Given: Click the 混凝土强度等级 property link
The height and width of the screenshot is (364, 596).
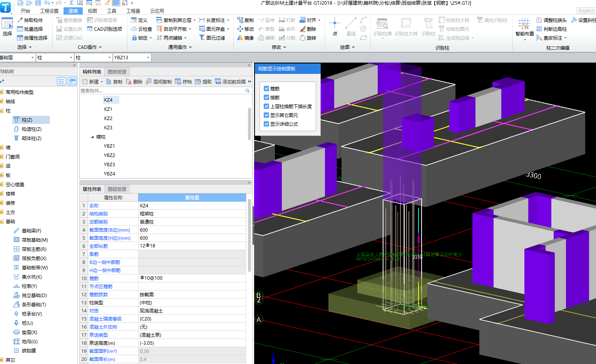Looking at the screenshot, I should click(105, 319).
